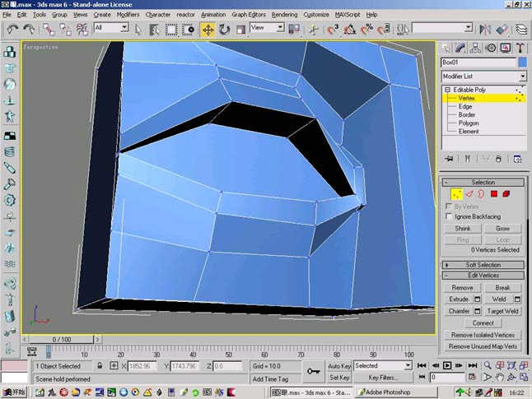This screenshot has height=399, width=532.
Task: Expand the Soft Selection rollout
Action: (x=483, y=265)
